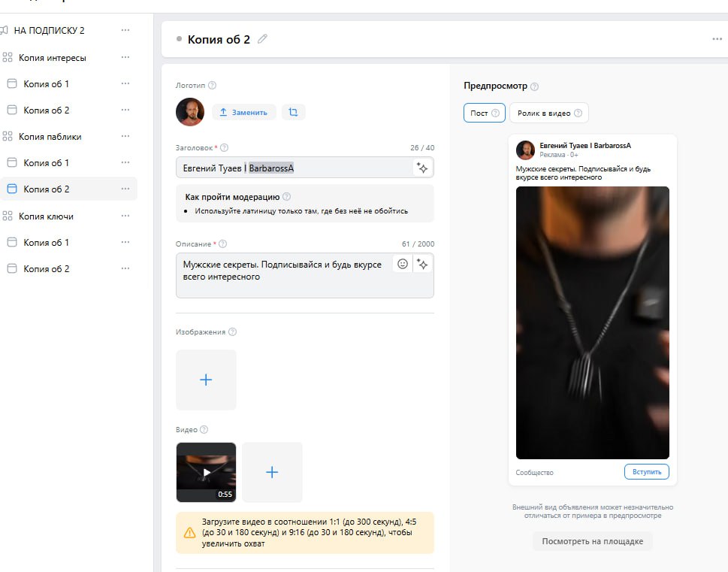Open the three-dot menu for НА ПОДПИСКУ 2
Viewport: 728px width, 572px height.
click(125, 31)
